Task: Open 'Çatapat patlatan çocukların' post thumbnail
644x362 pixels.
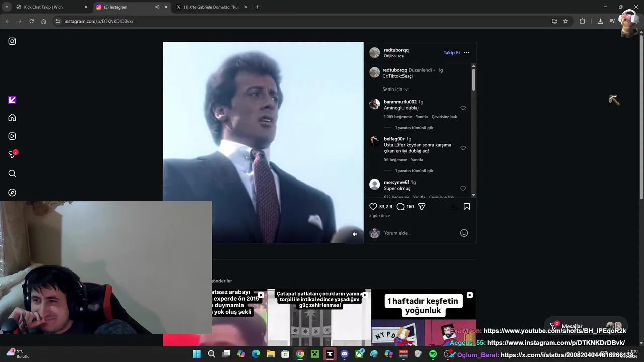Action: click(x=319, y=317)
